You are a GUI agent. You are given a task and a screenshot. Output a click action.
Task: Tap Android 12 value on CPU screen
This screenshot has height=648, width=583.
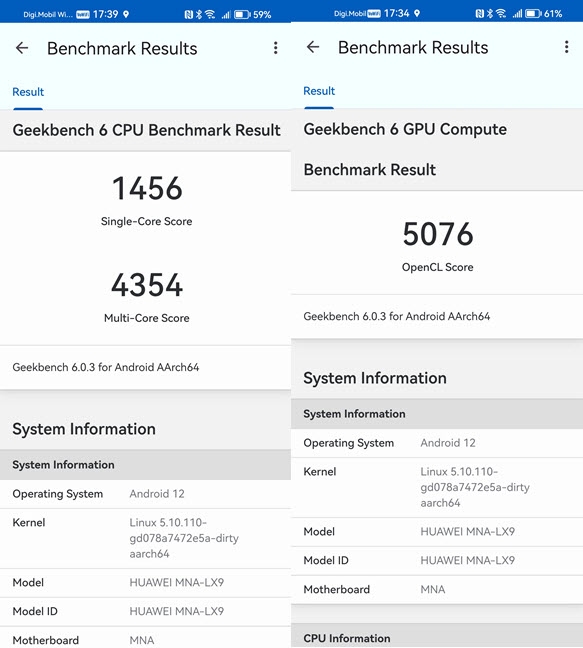(157, 494)
